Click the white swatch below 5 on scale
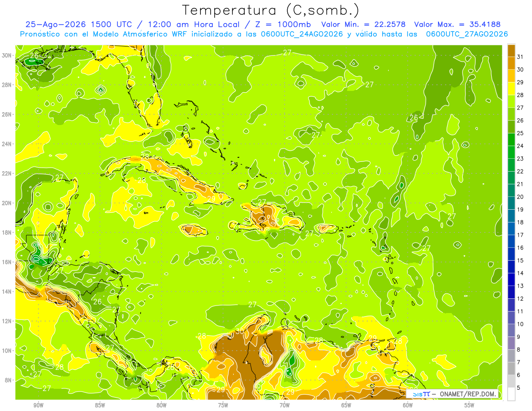This screenshot has height=411, width=532. (x=511, y=394)
